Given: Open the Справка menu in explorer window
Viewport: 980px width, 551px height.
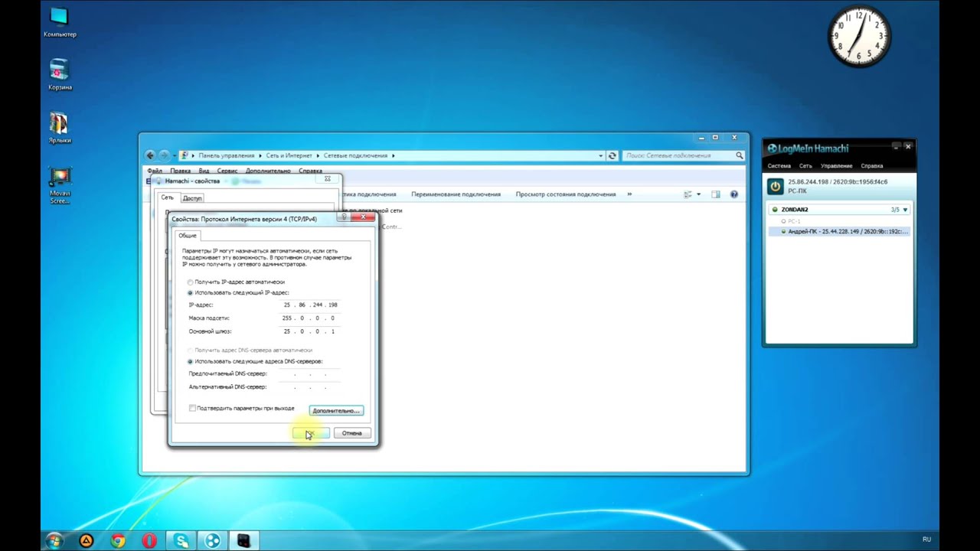Looking at the screenshot, I should (310, 171).
